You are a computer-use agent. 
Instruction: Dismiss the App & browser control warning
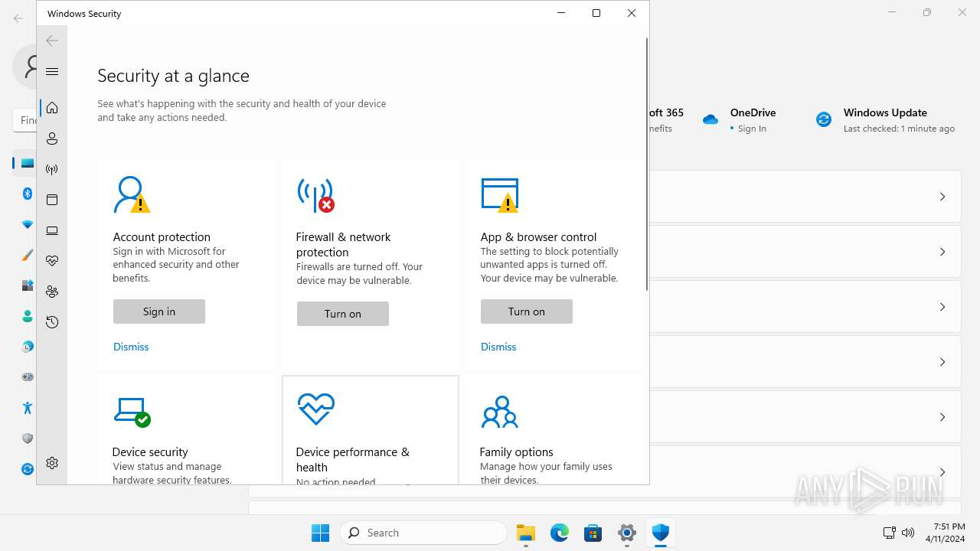498,347
